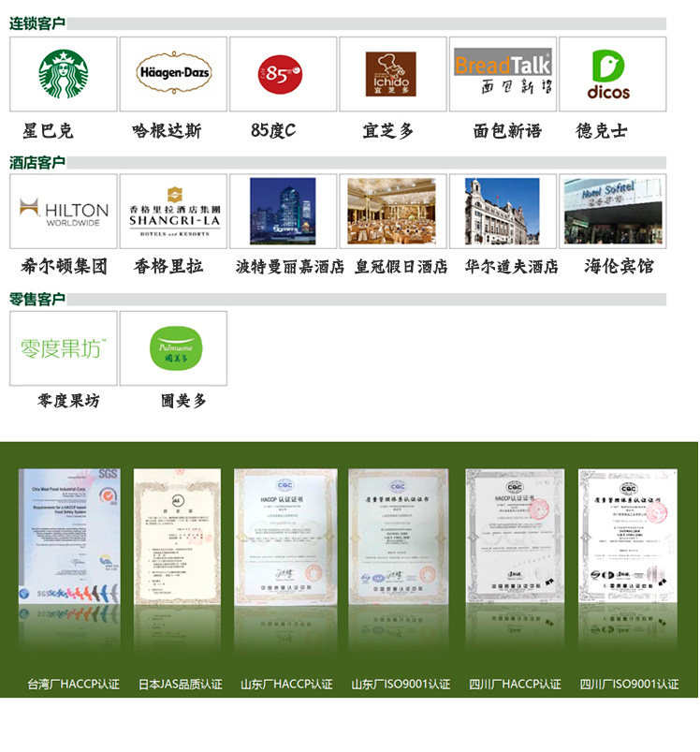
Task: Open the night skyline hotel photo
Action: [x=283, y=211]
